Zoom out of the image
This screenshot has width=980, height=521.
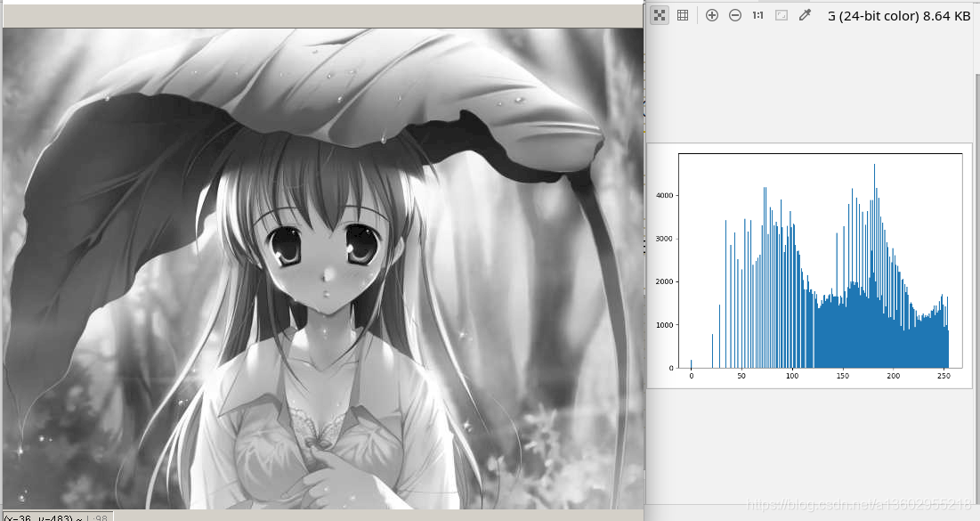coord(735,16)
